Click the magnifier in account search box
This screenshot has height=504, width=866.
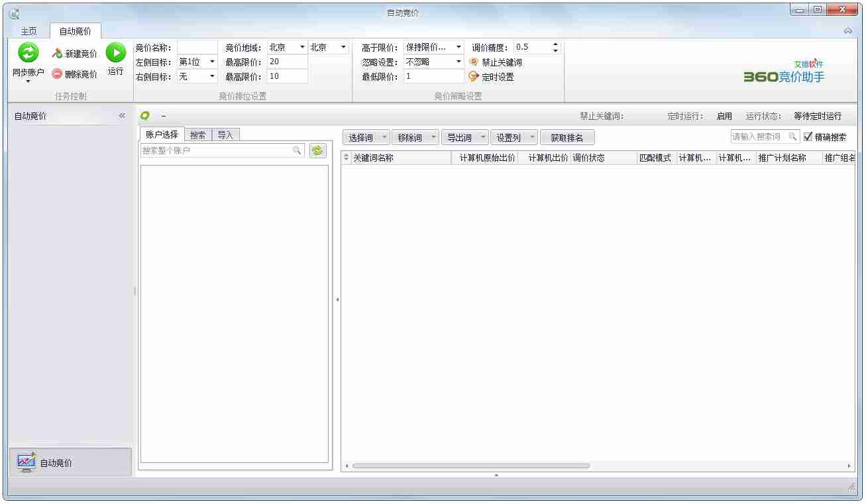tap(297, 151)
